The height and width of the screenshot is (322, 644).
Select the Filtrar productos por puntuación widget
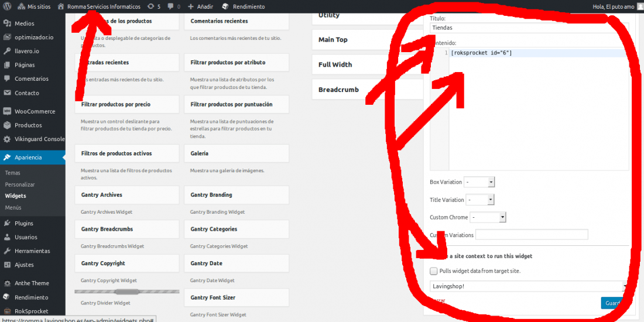[237, 104]
